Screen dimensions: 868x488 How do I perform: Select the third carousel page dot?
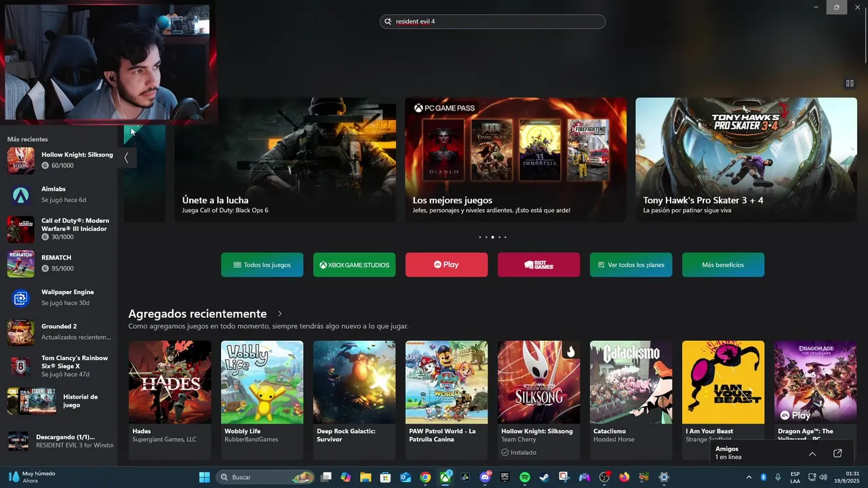click(x=492, y=237)
